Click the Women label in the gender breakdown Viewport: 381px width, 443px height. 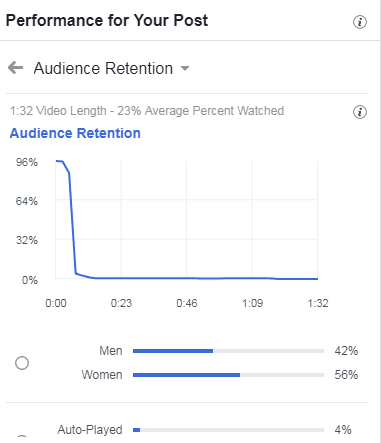pyautogui.click(x=102, y=375)
